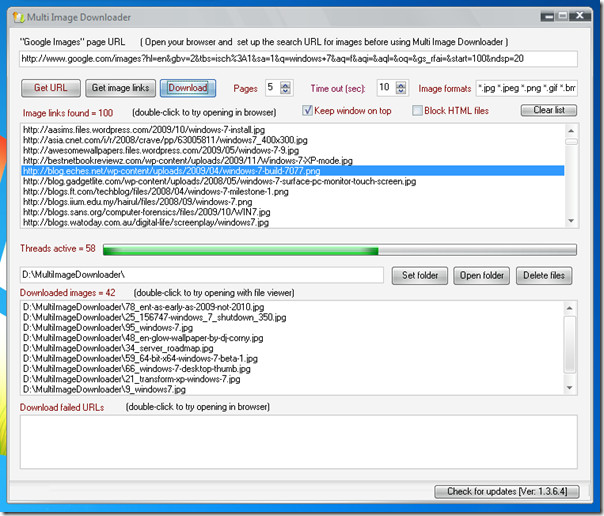604x516 pixels.
Task: Click the Delete files button
Action: tap(546, 275)
